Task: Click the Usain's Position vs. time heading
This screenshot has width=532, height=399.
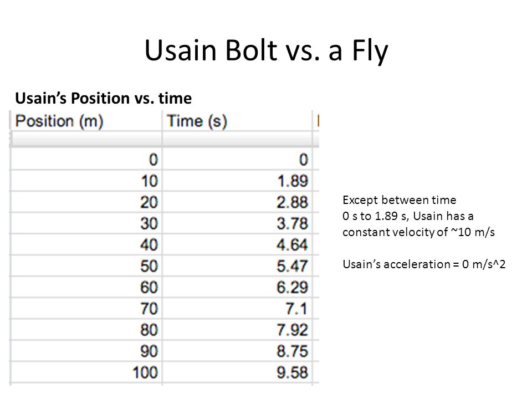Action: pyautogui.click(x=104, y=98)
